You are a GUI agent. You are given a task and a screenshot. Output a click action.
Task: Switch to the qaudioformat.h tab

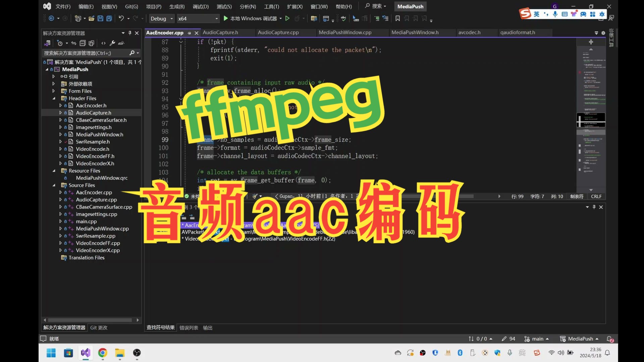click(518, 33)
